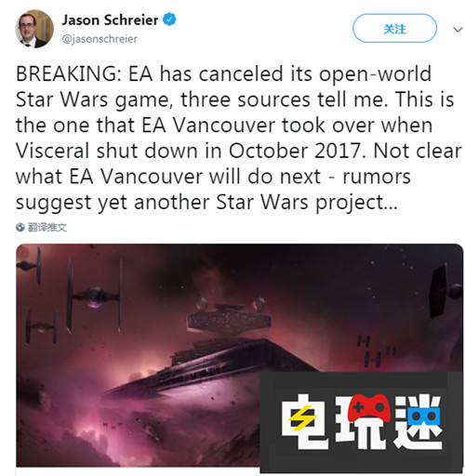Open the Star Destroyer preview image
The width and height of the screenshot is (465, 476).
tap(239, 355)
